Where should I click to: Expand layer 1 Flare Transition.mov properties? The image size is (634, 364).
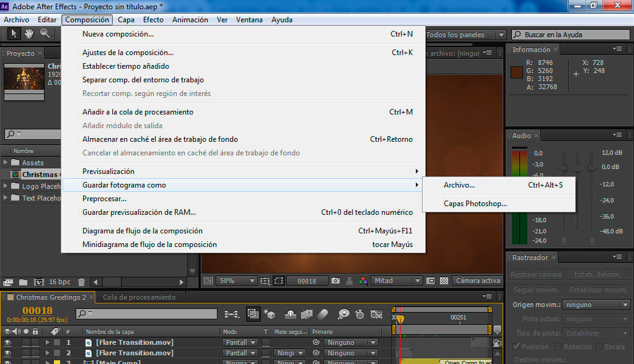[x=47, y=342]
